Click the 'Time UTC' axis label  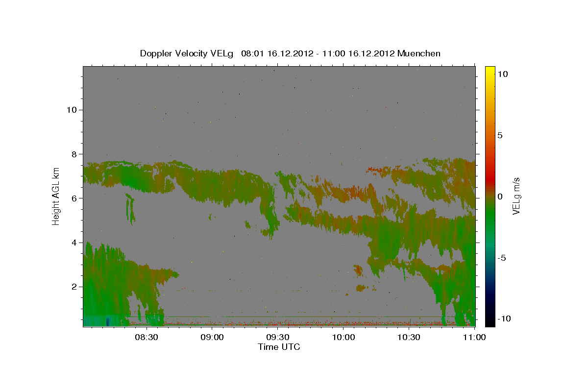coord(279,347)
